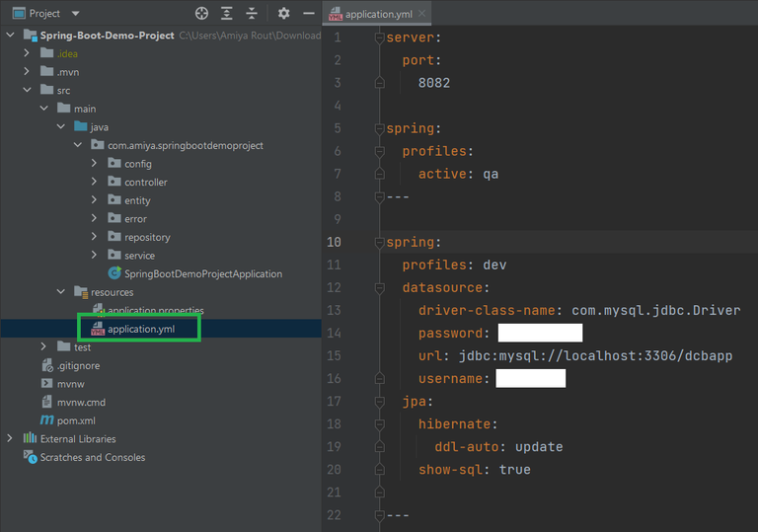The width and height of the screenshot is (758, 532).
Task: Expand the test folder
Action: [x=43, y=347]
